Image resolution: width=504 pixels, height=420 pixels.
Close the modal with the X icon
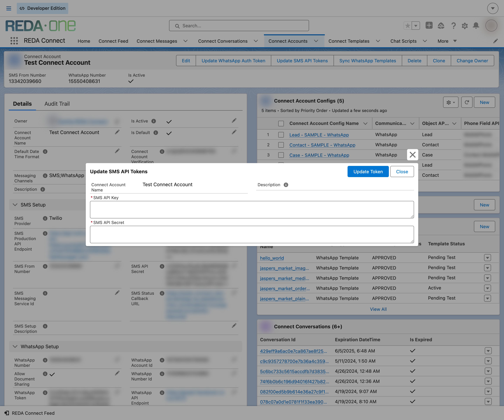coord(412,155)
